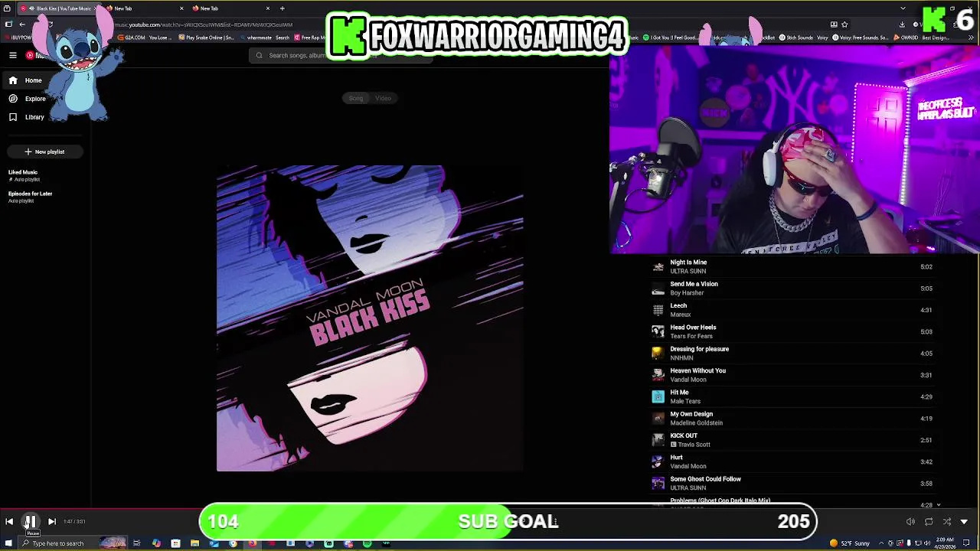Toggle repeat mode in the player bar
Viewport: 980px width, 551px height.
point(929,521)
